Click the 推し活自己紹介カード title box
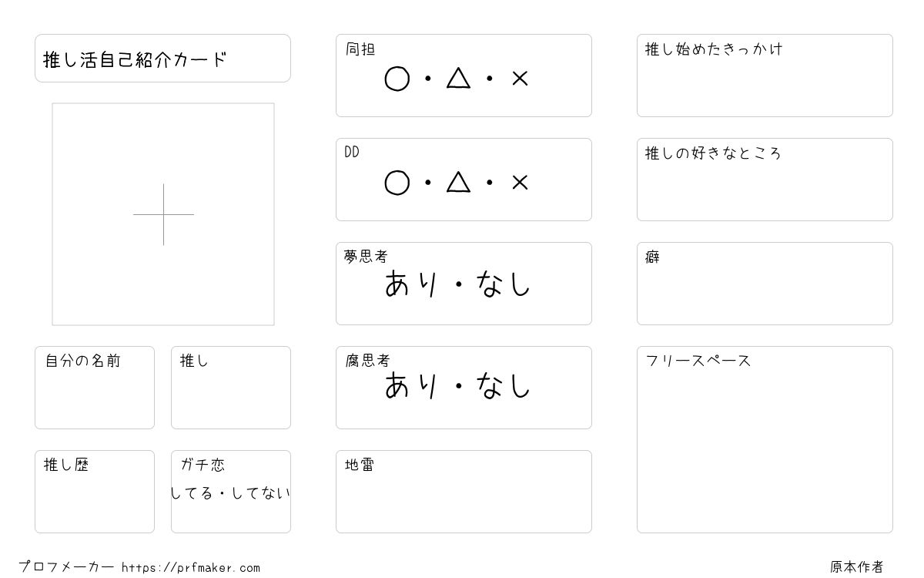 [x=162, y=59]
